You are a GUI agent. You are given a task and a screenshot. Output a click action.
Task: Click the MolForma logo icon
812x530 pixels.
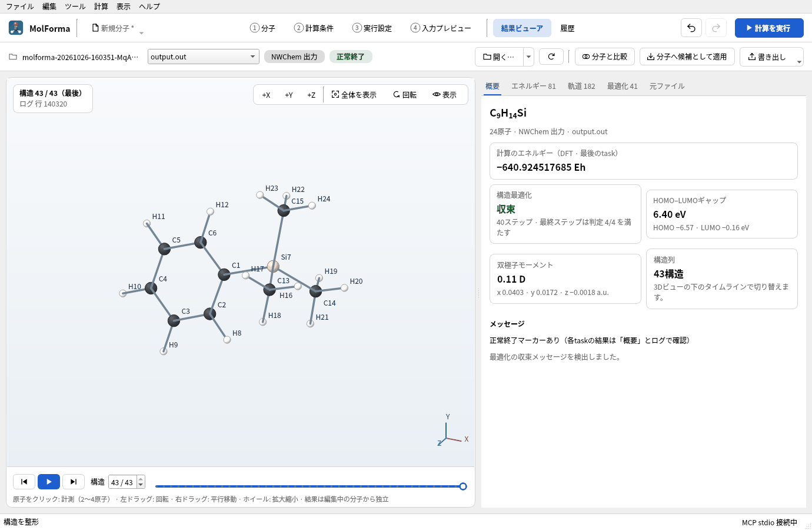coord(16,28)
